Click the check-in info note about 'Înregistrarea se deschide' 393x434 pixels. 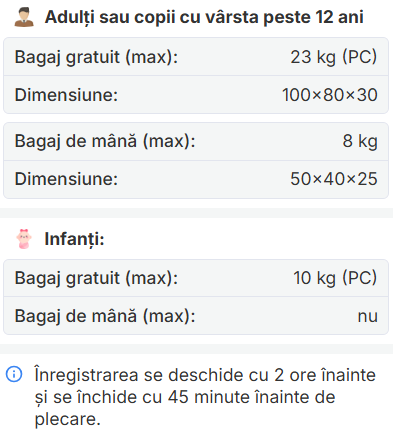[x=205, y=397]
